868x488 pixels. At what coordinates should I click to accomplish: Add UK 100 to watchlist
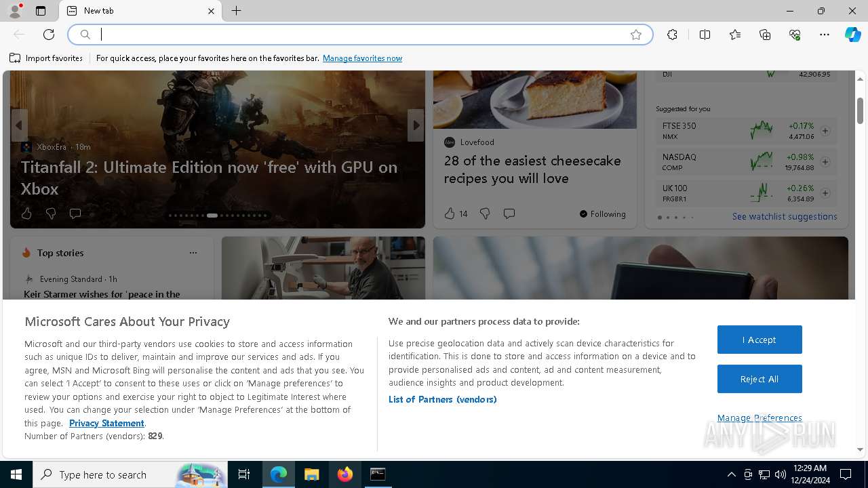point(825,193)
